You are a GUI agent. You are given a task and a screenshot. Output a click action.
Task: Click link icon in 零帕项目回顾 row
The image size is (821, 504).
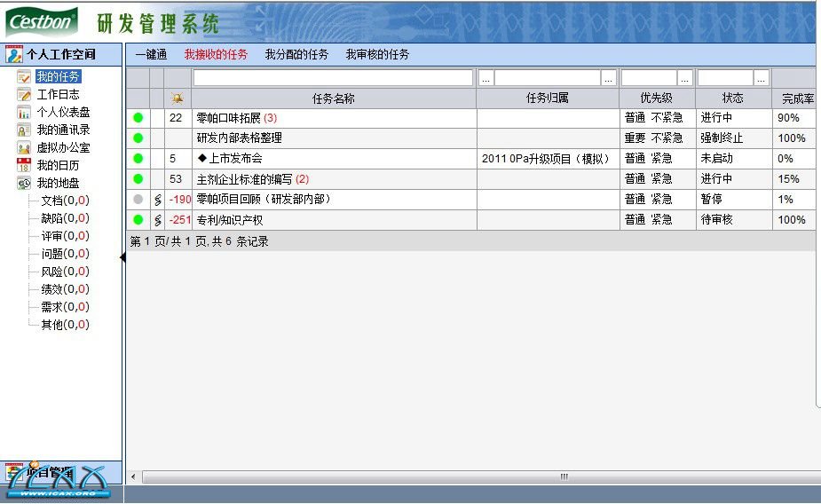158,200
